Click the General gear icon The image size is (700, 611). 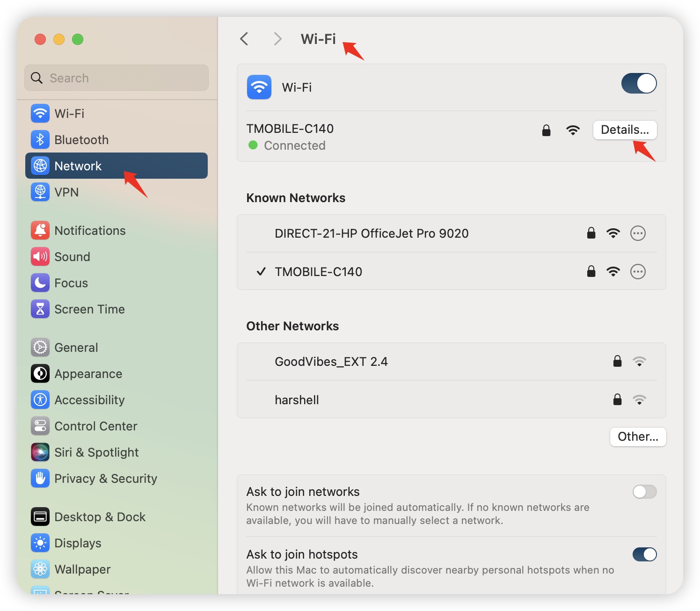click(x=40, y=347)
